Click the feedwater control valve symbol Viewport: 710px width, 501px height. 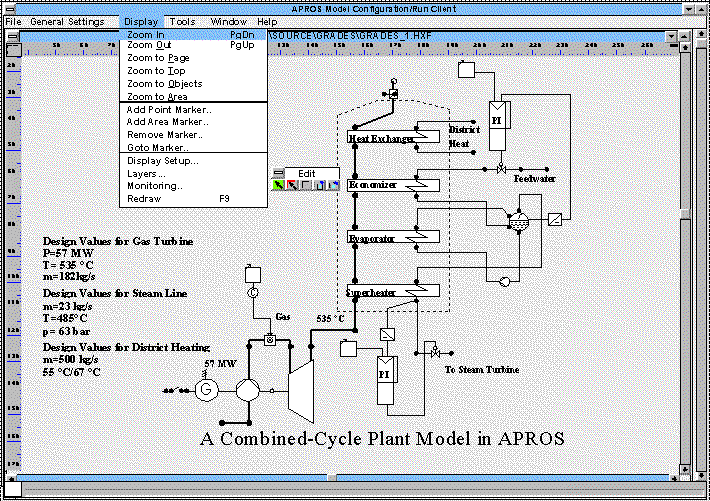tap(501, 169)
